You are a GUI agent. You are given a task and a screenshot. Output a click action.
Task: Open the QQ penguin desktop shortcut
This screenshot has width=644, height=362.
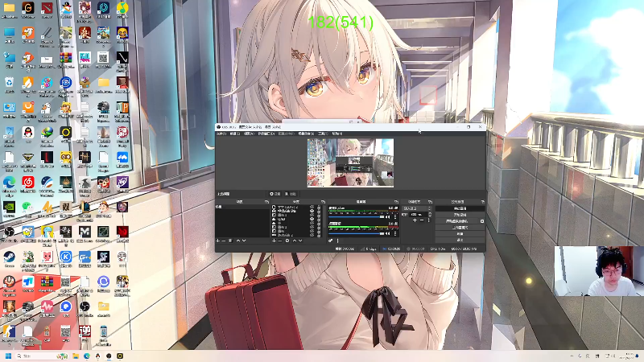pos(28,134)
